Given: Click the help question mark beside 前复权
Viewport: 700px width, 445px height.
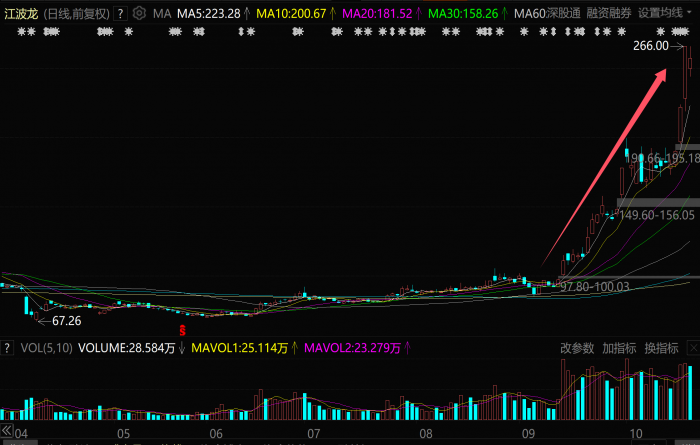Looking at the screenshot, I should click(x=121, y=14).
